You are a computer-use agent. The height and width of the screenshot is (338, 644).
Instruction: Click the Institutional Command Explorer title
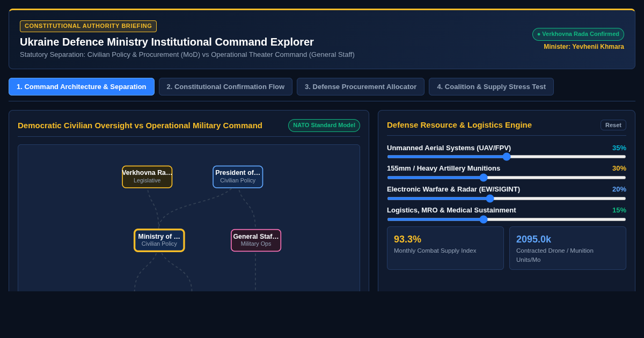coord(167,42)
